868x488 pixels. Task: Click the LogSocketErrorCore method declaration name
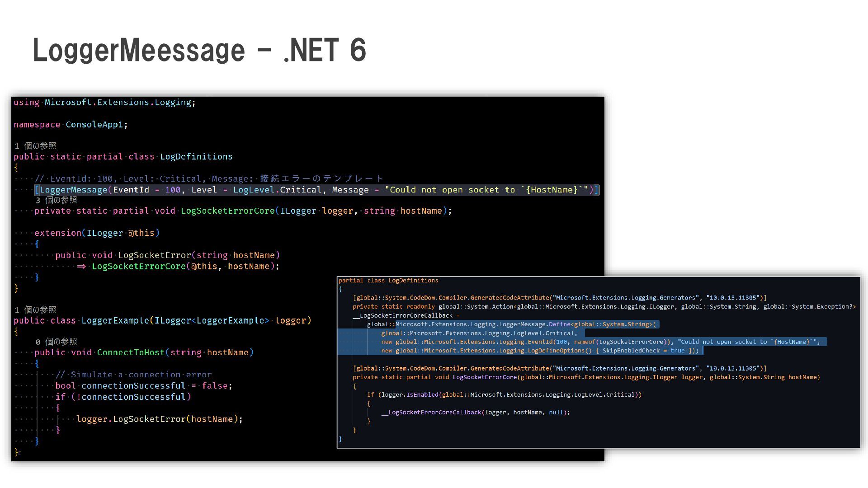coord(227,211)
